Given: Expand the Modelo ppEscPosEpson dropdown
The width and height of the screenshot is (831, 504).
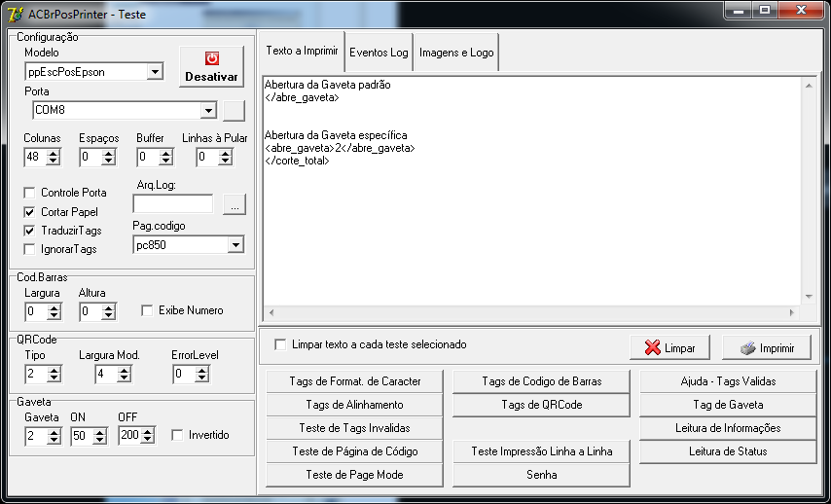Looking at the screenshot, I should click(x=155, y=72).
